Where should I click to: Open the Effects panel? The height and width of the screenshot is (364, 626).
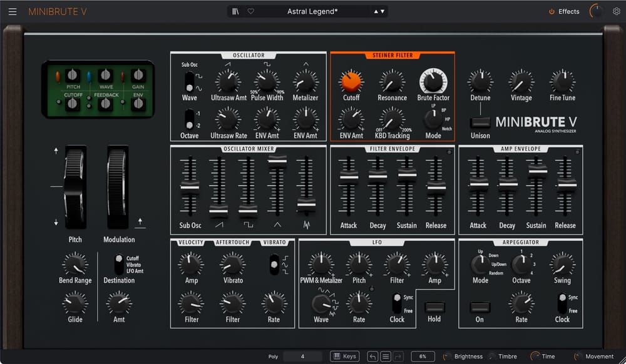point(564,11)
